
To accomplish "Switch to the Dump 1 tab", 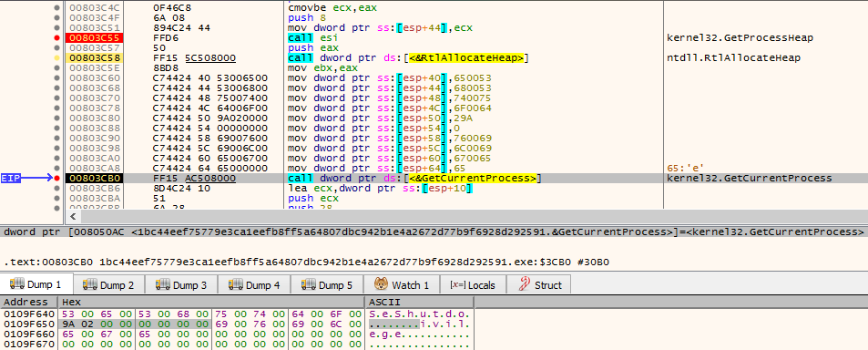I will click(36, 285).
